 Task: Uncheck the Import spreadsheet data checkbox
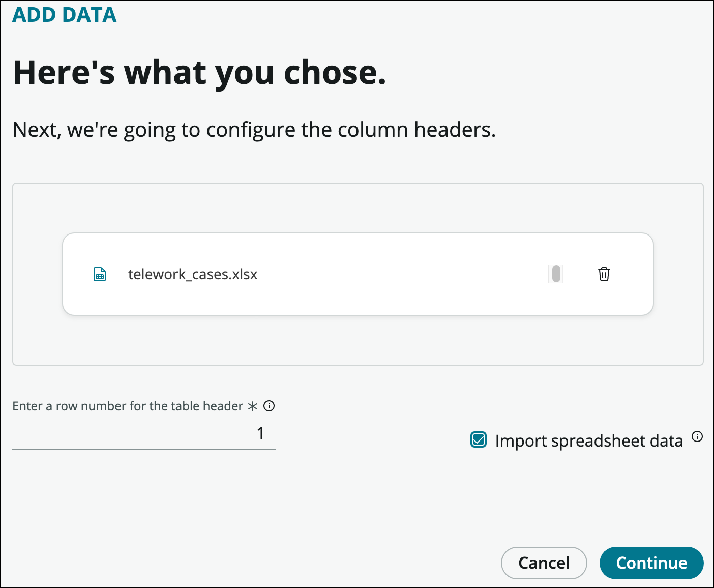[x=479, y=440]
